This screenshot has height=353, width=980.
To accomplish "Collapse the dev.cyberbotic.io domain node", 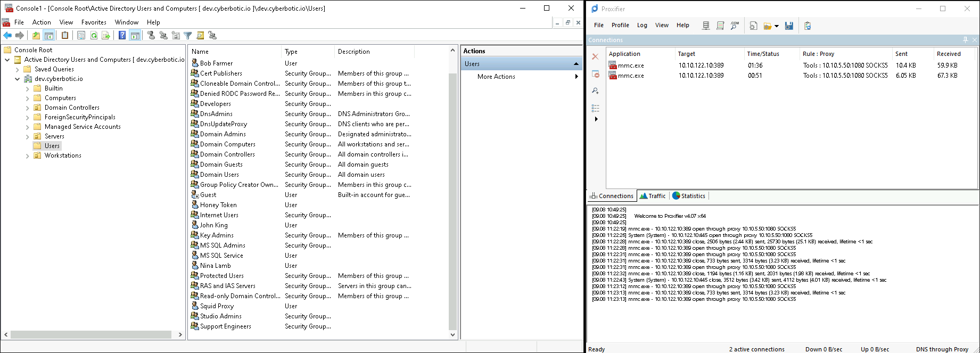I will pyautogui.click(x=18, y=79).
